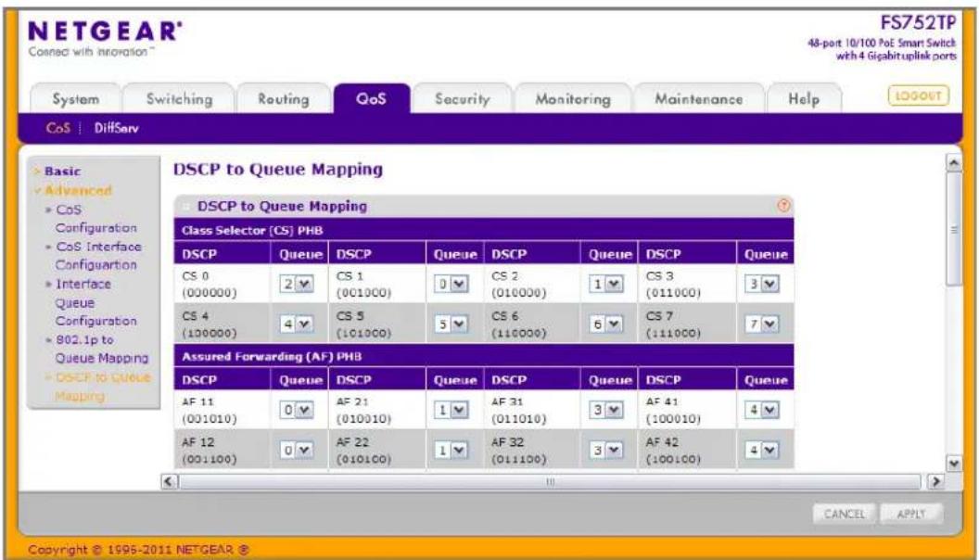Click the vertical scrollbar thumb
979x560 pixels.
point(953,229)
